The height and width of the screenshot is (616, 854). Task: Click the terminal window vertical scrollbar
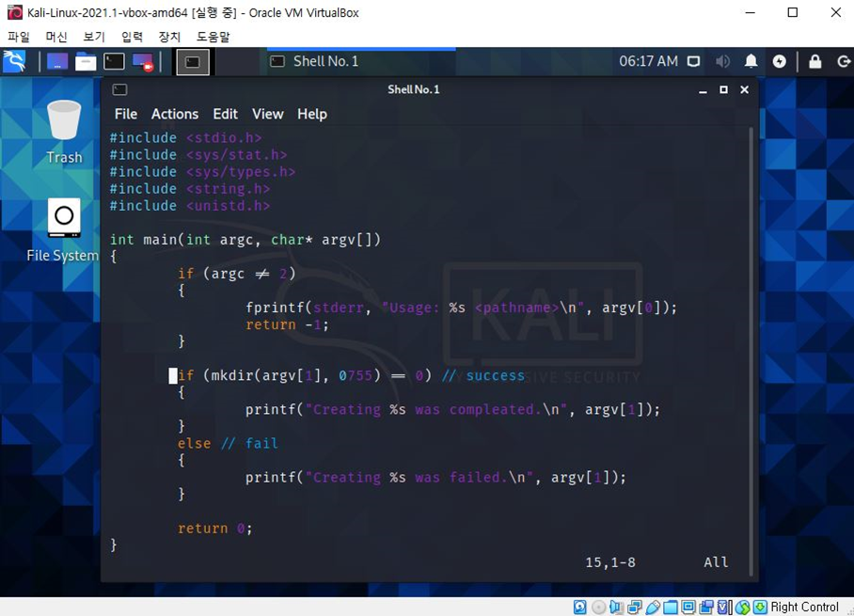point(751,352)
